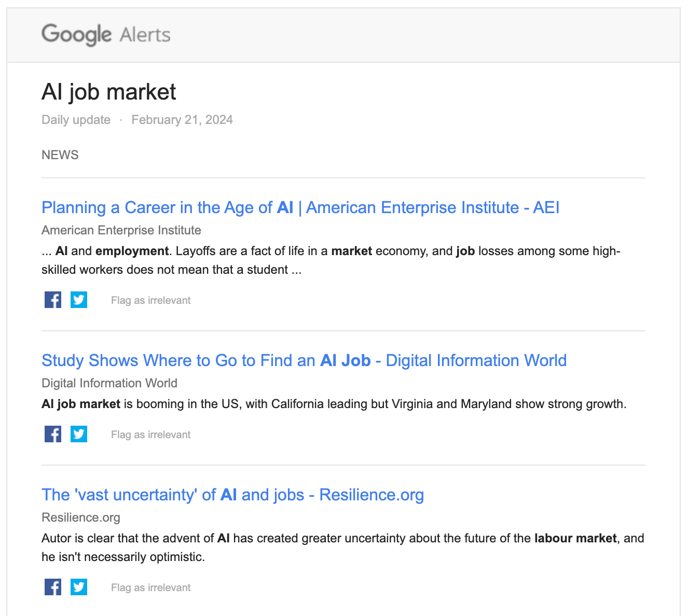Select the NEWS section header
Viewport: 688px width, 616px height.
point(60,155)
